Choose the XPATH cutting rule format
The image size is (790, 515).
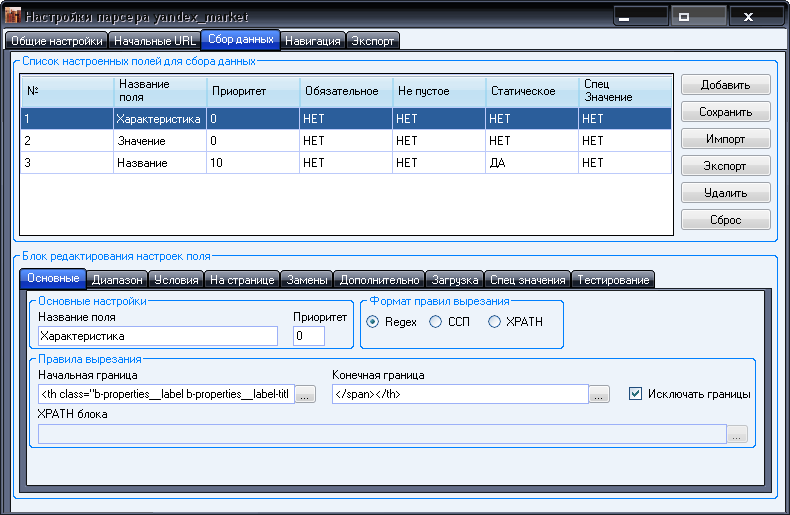point(495,322)
